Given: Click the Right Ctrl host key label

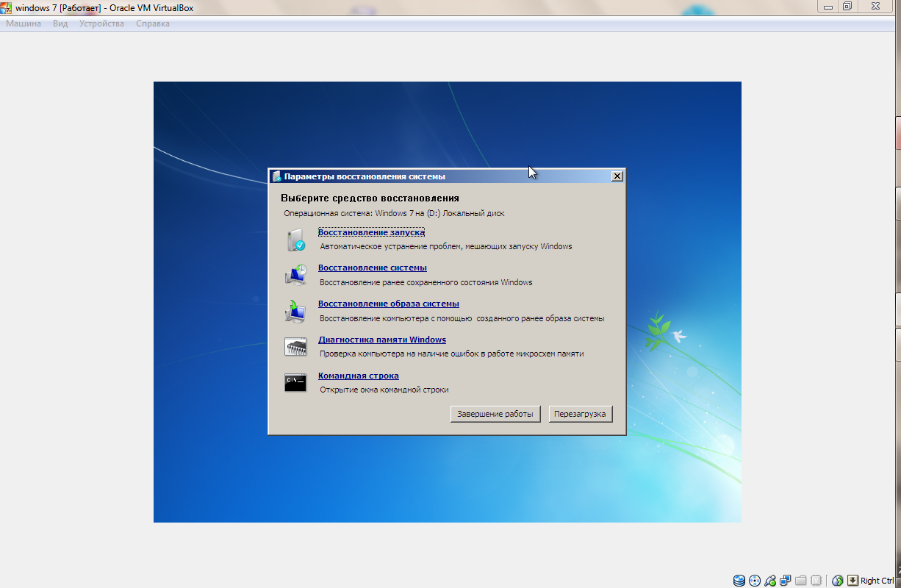Looking at the screenshot, I should (877, 581).
